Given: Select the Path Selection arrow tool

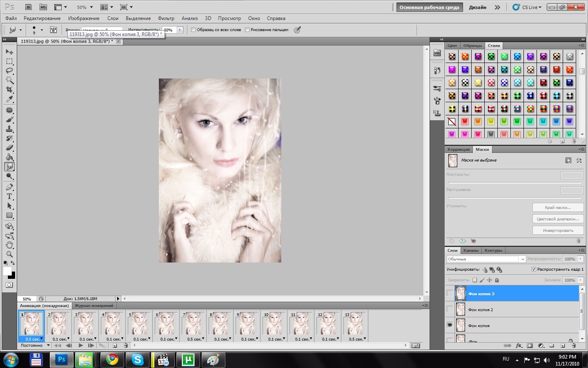Looking at the screenshot, I should [9, 206].
